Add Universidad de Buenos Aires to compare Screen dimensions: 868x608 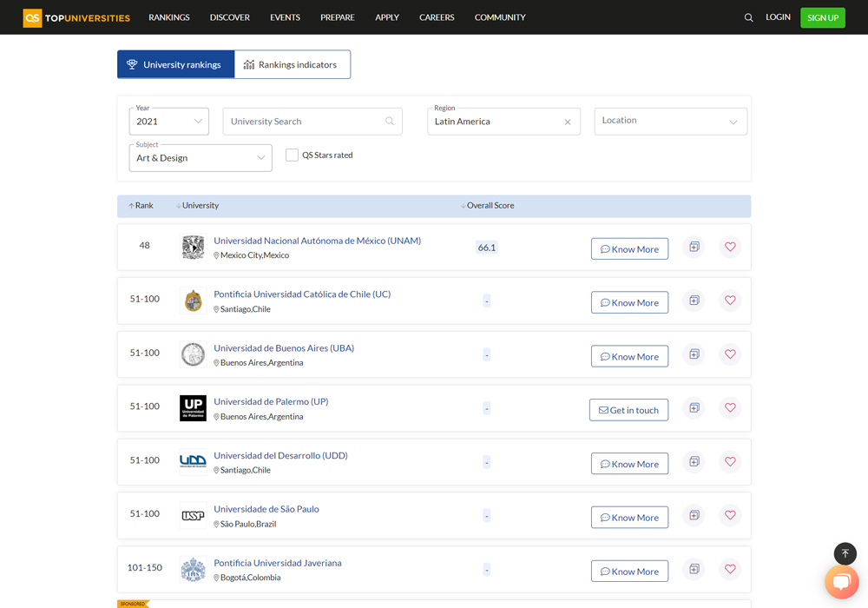click(x=694, y=354)
